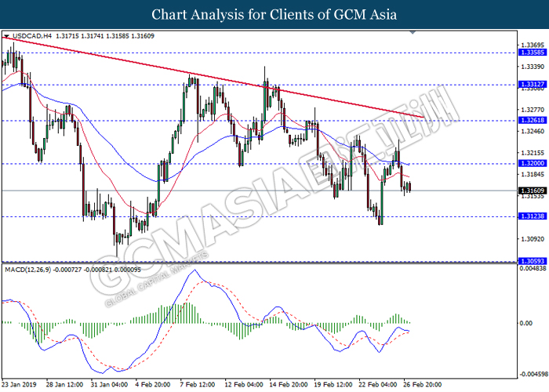The image size is (549, 392).
Task: Select the 1.30593 price level label
Action: pos(533,261)
